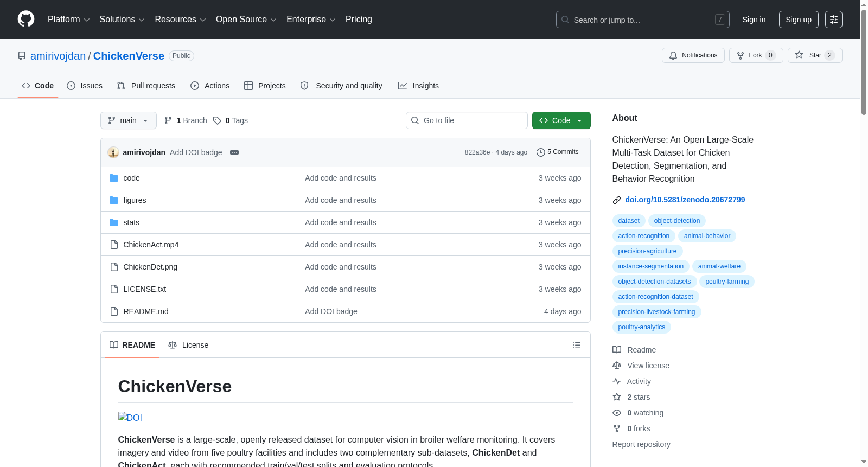Open the stats folder icon
The image size is (868, 467).
pyautogui.click(x=114, y=222)
